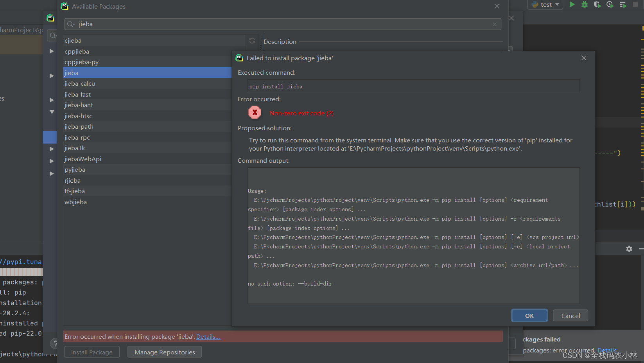Reload the available packages list

tap(252, 41)
